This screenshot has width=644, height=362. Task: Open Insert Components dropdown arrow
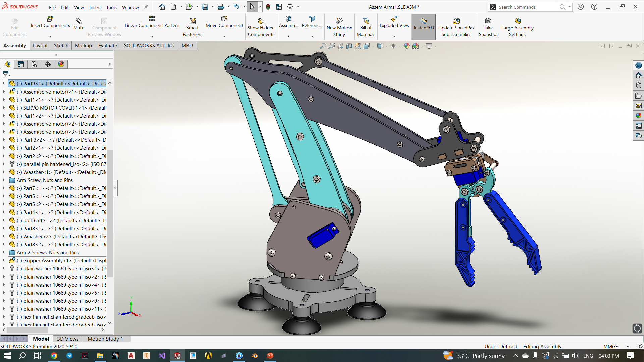(x=50, y=36)
